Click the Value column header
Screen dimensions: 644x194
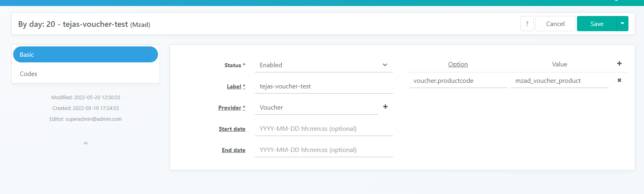pyautogui.click(x=559, y=64)
